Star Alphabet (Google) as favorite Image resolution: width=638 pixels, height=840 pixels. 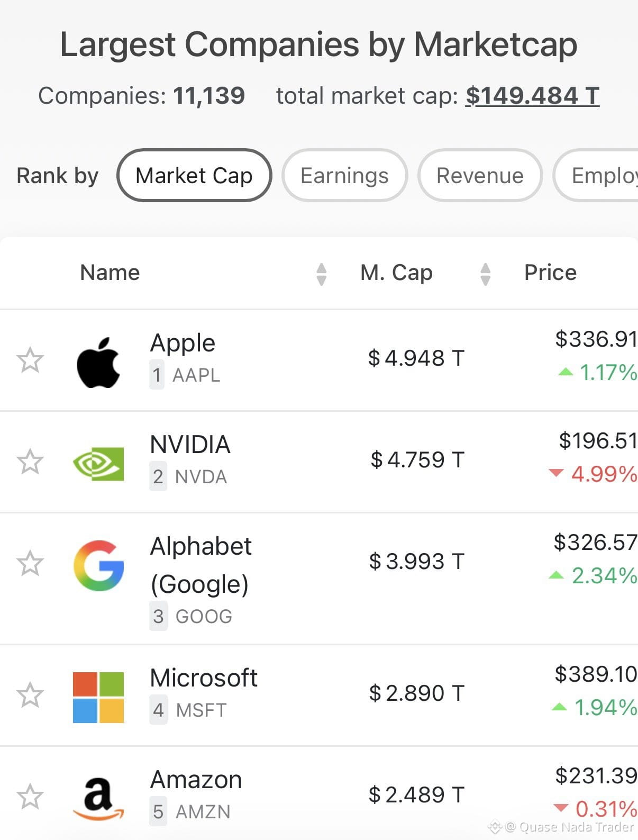pos(30,563)
